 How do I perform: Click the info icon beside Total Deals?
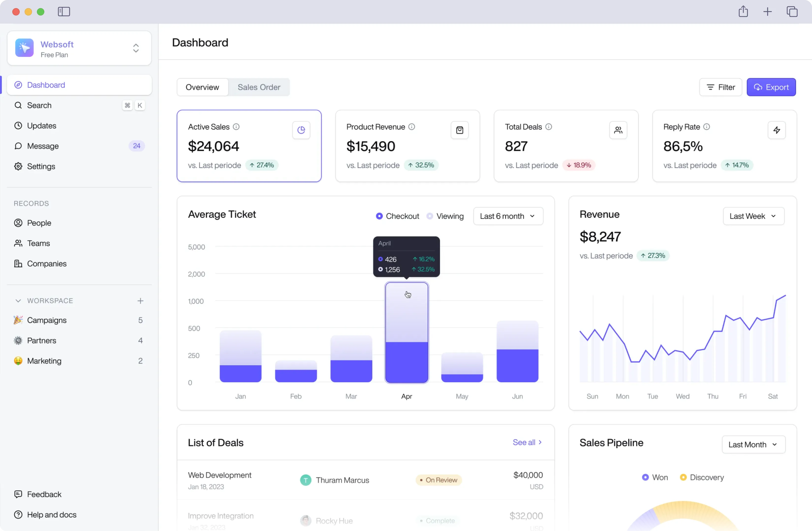click(x=548, y=127)
